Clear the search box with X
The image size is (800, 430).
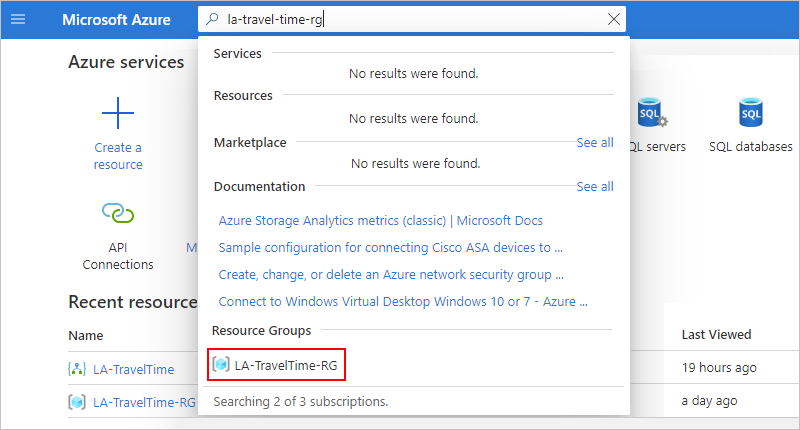(x=614, y=19)
